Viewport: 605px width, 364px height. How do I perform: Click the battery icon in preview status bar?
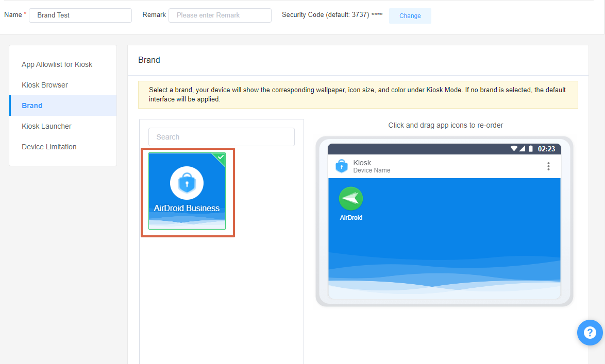(x=531, y=149)
